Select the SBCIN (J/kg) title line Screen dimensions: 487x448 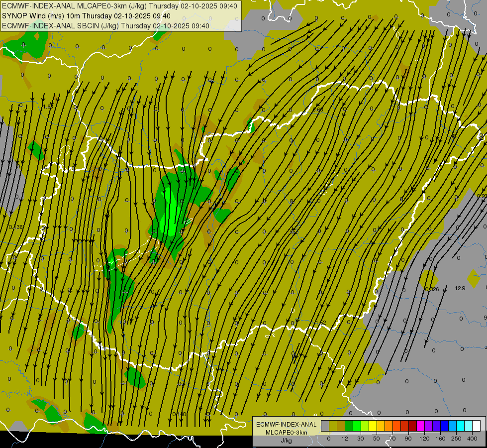click(x=105, y=26)
